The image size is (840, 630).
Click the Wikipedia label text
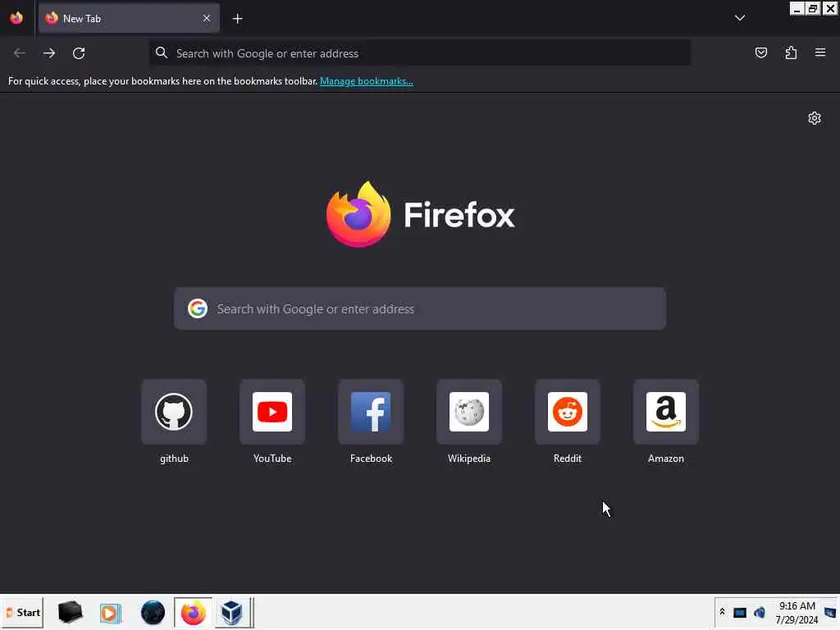pyautogui.click(x=469, y=459)
